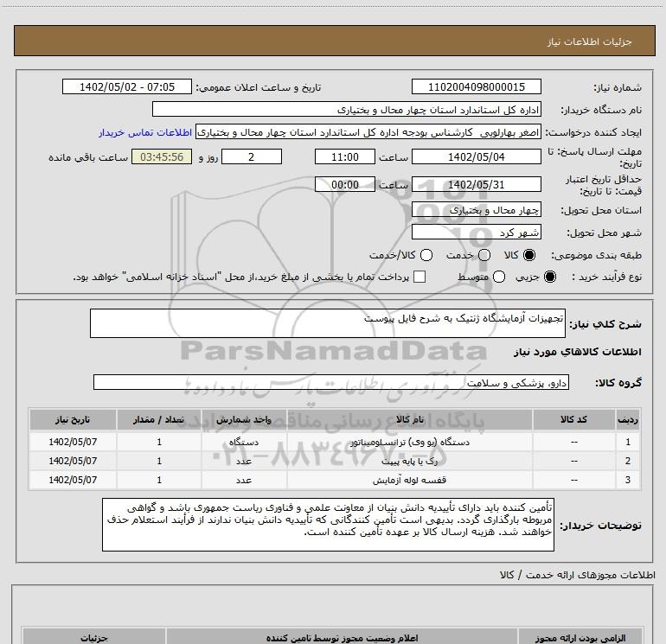Viewport: 666px width, 644px height.
Task: Click the کد کالا column header
Action: point(573,419)
